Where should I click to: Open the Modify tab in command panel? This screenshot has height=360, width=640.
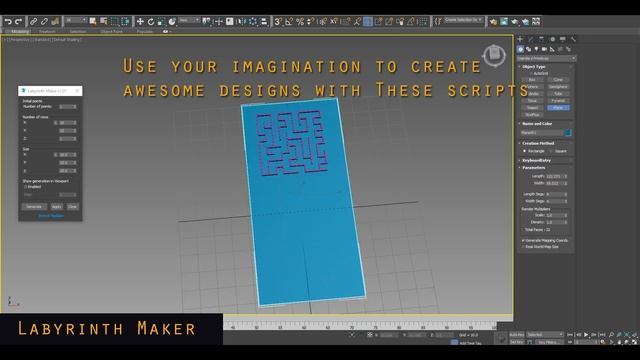[x=531, y=39]
